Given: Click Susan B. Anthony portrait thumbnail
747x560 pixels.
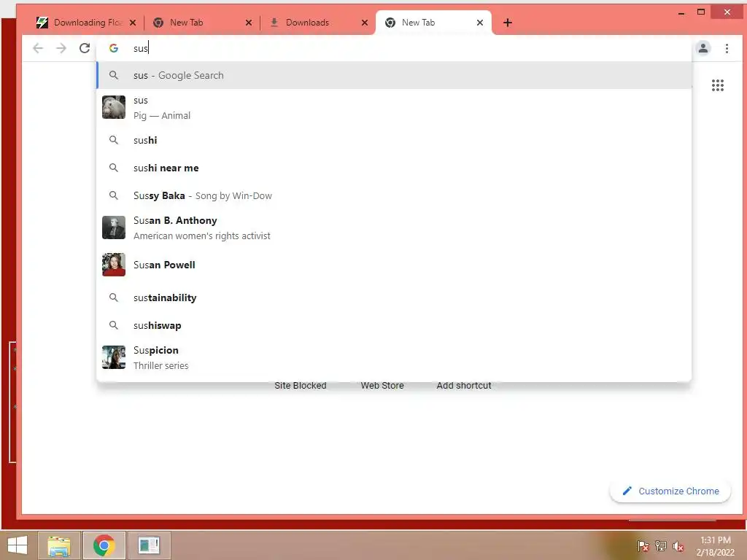Looking at the screenshot, I should (x=114, y=227).
